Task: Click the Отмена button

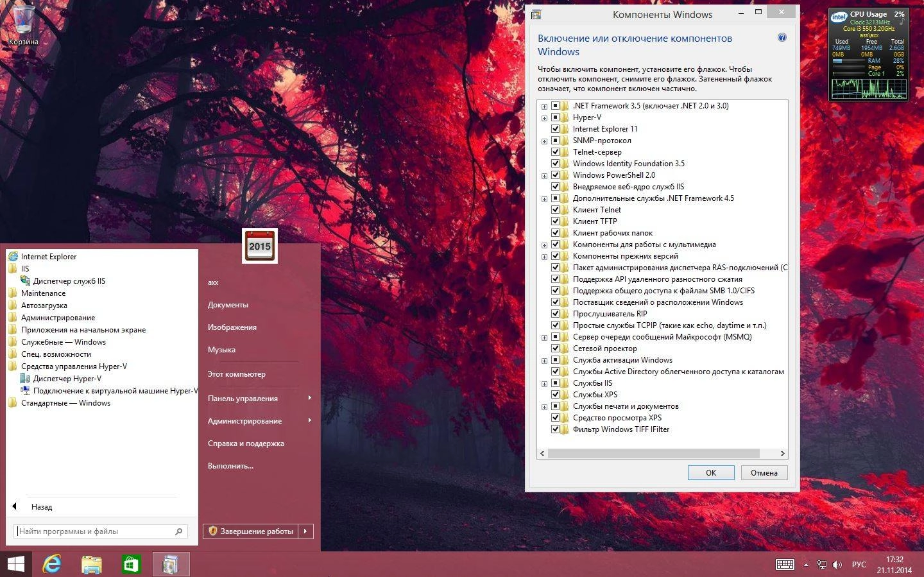Action: pyautogui.click(x=764, y=472)
